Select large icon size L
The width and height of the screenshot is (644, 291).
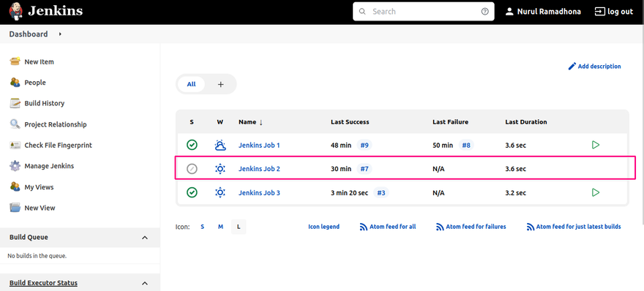click(x=239, y=227)
